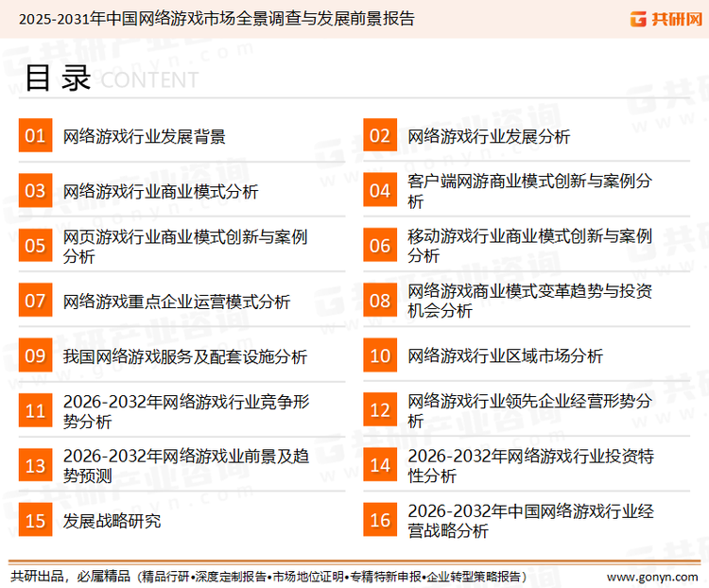Select chapter title 2026-2032年网络游戏行业竞争形势分析
The image size is (709, 588).
tap(186, 411)
